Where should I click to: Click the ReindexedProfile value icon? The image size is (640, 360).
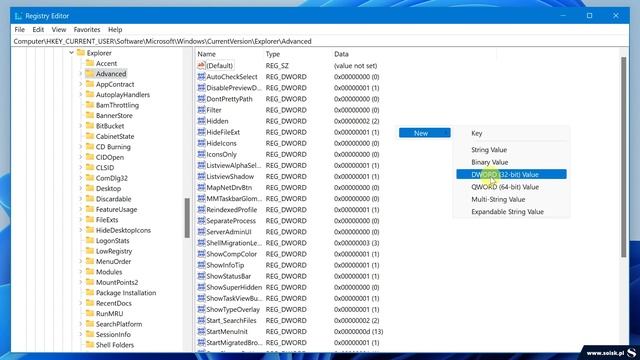(x=201, y=209)
